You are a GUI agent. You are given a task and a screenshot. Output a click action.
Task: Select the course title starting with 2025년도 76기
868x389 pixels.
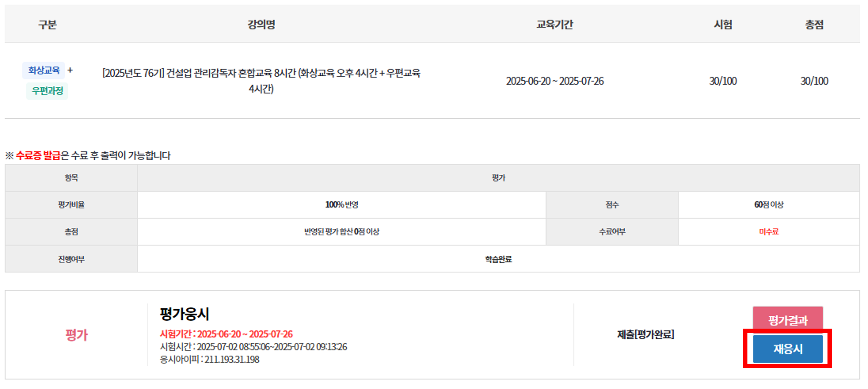(x=261, y=80)
